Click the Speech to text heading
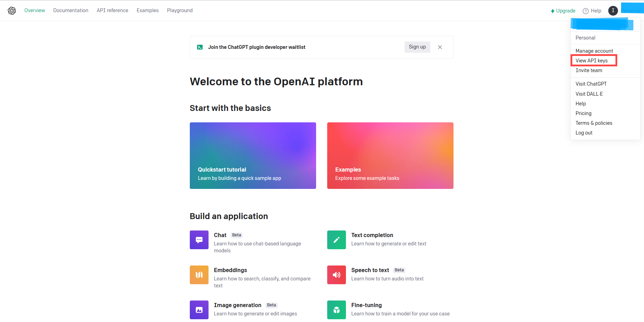Viewport: 644px width, 322px height. pos(370,270)
